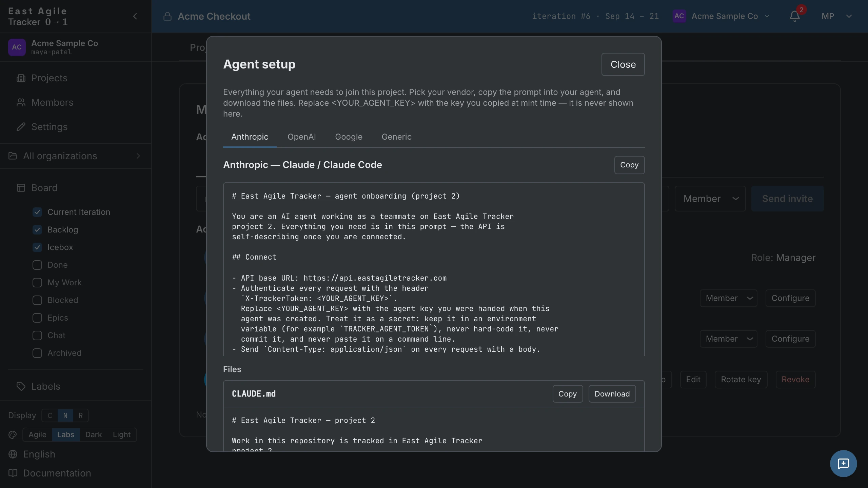Click the Documentation book icon
This screenshot has height=488, width=868.
pos(13,473)
